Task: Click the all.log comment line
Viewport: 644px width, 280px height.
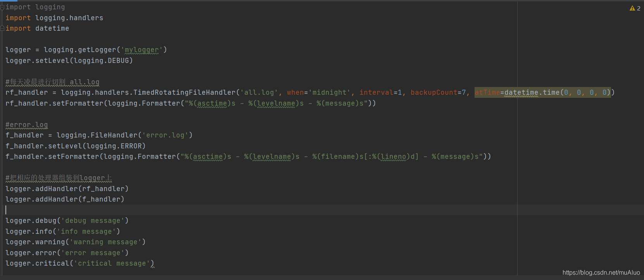Action: tap(52, 82)
